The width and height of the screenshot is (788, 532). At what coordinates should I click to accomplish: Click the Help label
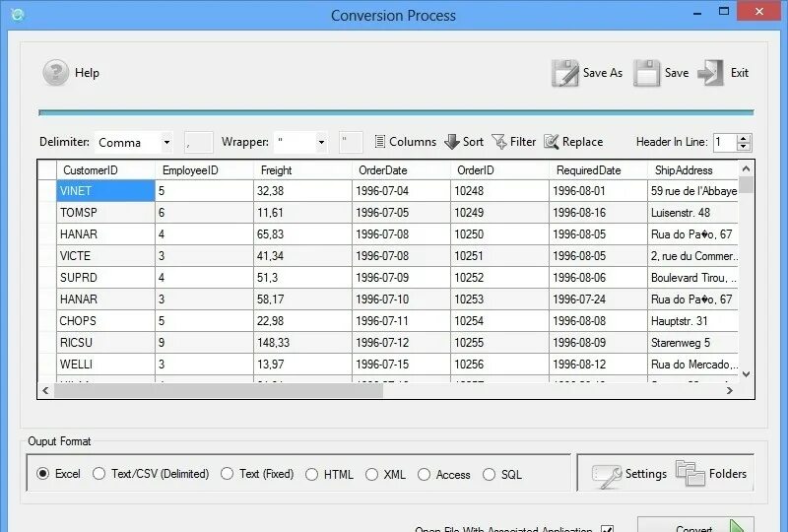tap(87, 73)
